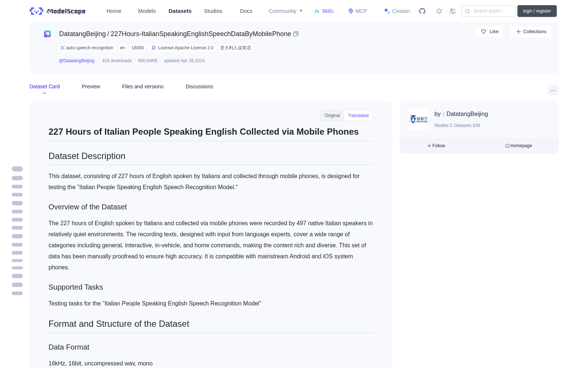The height and width of the screenshot is (368, 588).
Task: Click Format and Structure of the Dataset heading
Action: click(119, 324)
